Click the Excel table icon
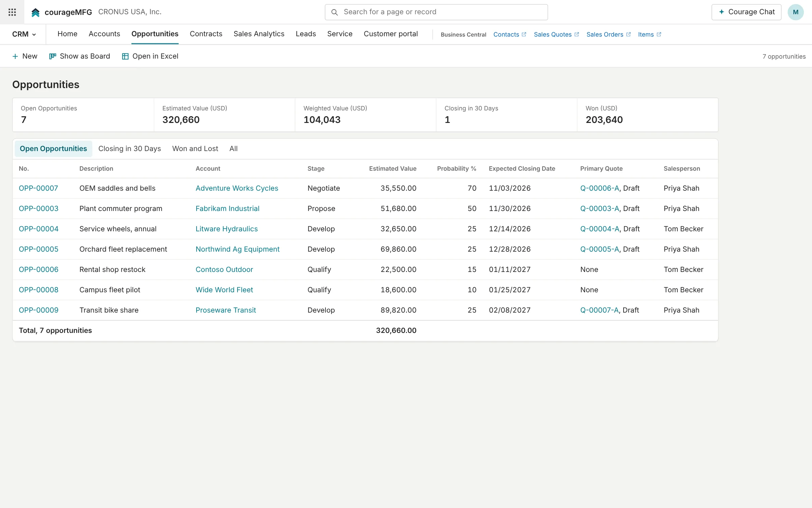This screenshot has height=508, width=812. (x=125, y=57)
